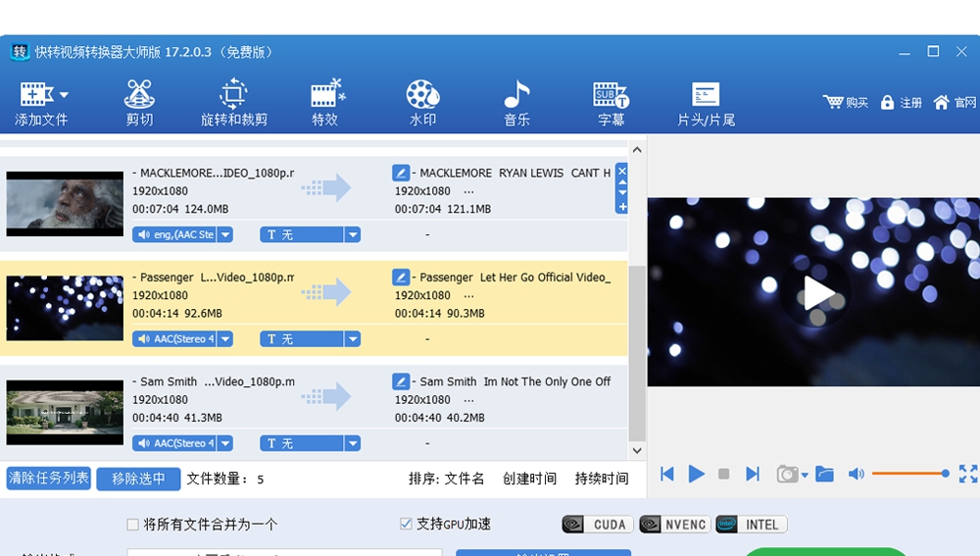
Task: Expand the snapshot options dropdown arrow
Action: click(805, 476)
